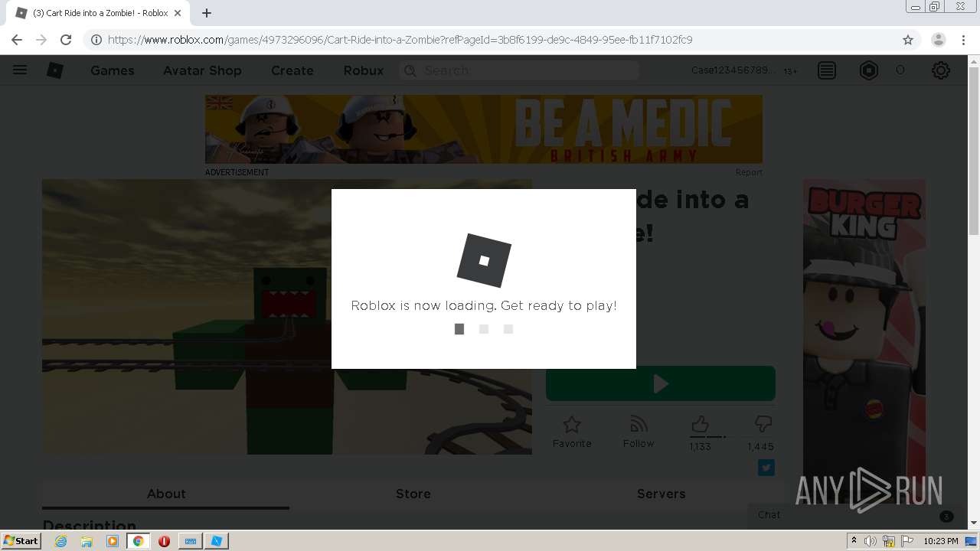980x551 pixels.
Task: Report the banner advertisement
Action: (749, 172)
